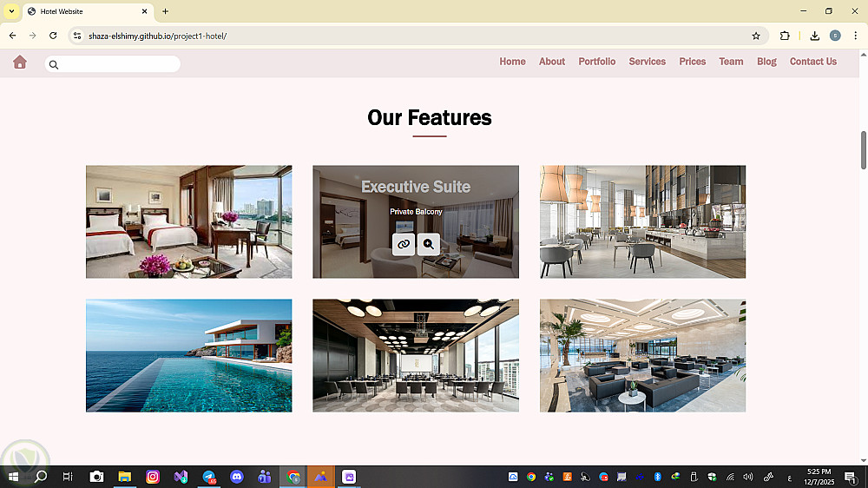The width and height of the screenshot is (868, 488).
Task: Close the Hotel Website tab
Action: [144, 11]
